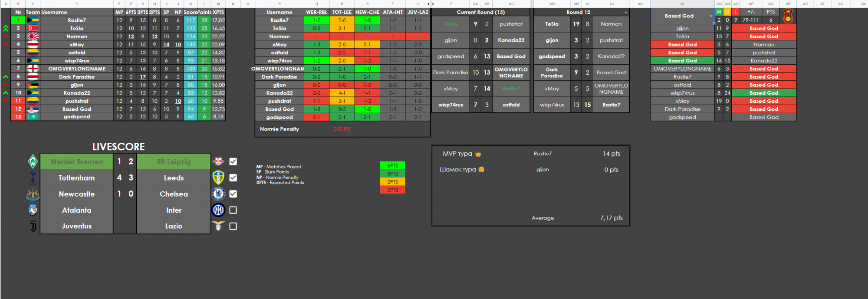Click the Chelsea club badge

coord(218,194)
